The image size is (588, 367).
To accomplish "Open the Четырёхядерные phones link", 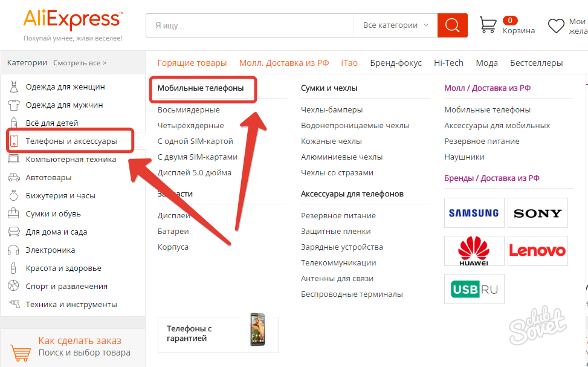I will (x=190, y=126).
